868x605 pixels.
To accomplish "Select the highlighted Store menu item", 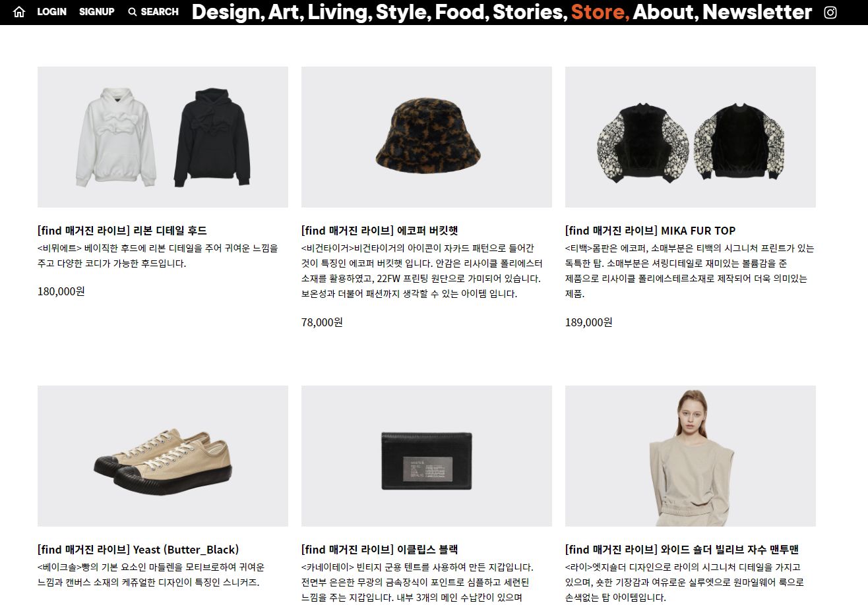I will pyautogui.click(x=600, y=12).
